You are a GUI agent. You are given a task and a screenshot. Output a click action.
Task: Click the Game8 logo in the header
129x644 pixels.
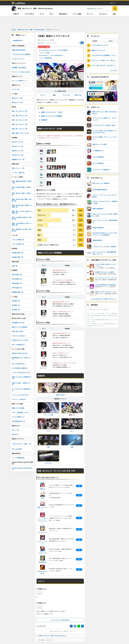point(18,3)
